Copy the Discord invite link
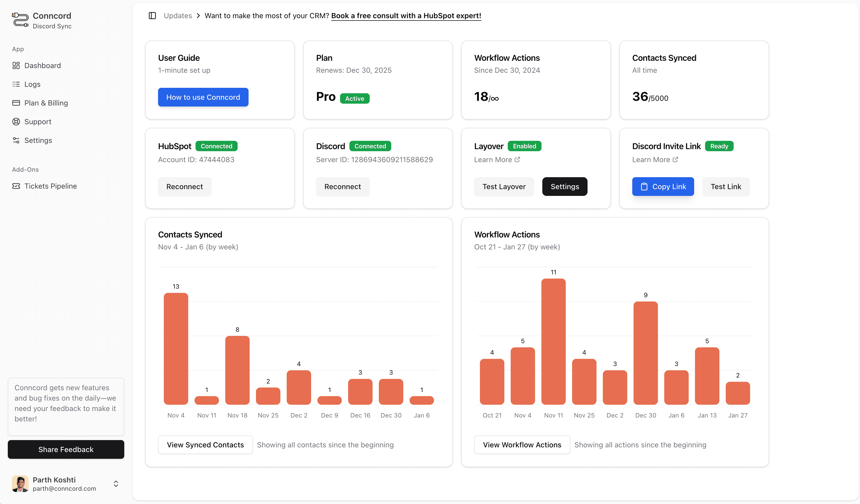 [x=663, y=187]
